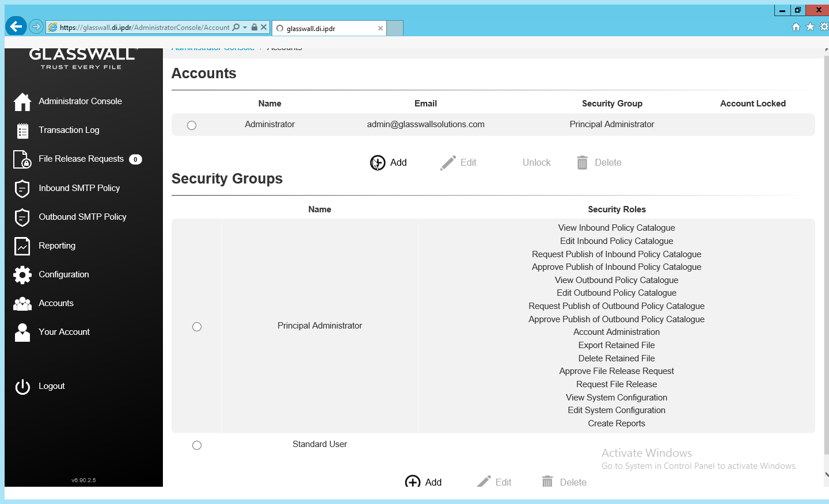Click the Inbound SMTP Policy shield icon
829x504 pixels.
point(22,188)
